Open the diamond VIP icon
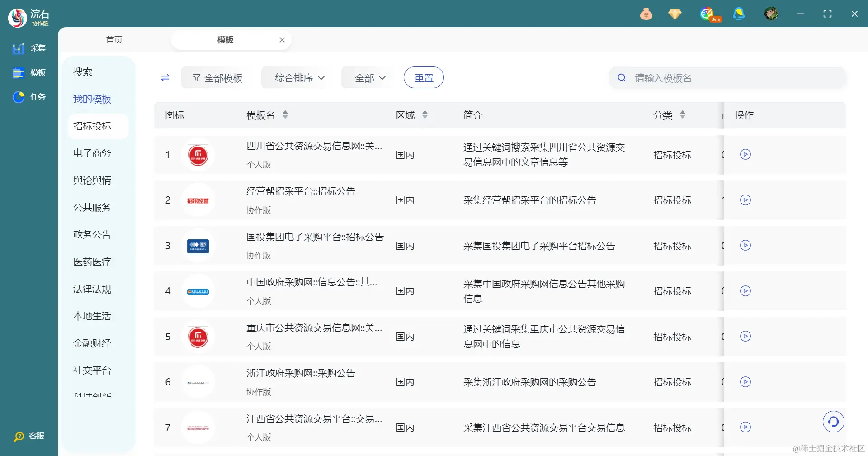 pyautogui.click(x=675, y=14)
